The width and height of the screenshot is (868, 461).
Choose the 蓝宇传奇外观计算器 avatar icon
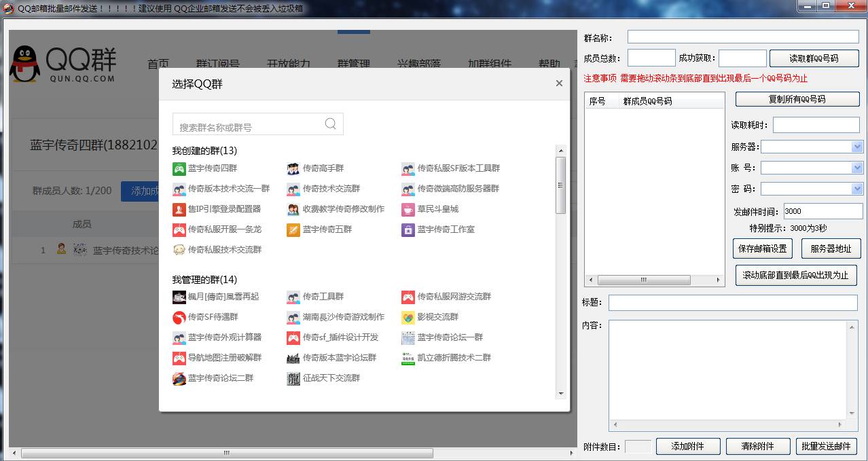[x=179, y=337]
